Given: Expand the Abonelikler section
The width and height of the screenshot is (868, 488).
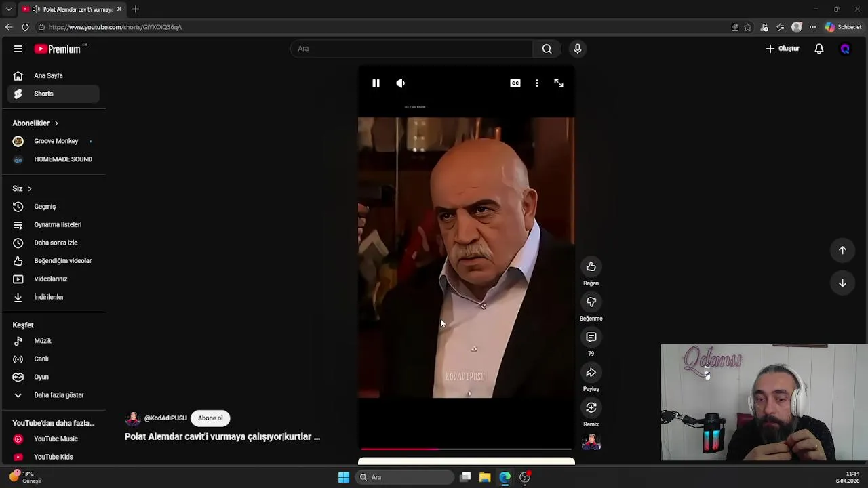Looking at the screenshot, I should click(35, 123).
